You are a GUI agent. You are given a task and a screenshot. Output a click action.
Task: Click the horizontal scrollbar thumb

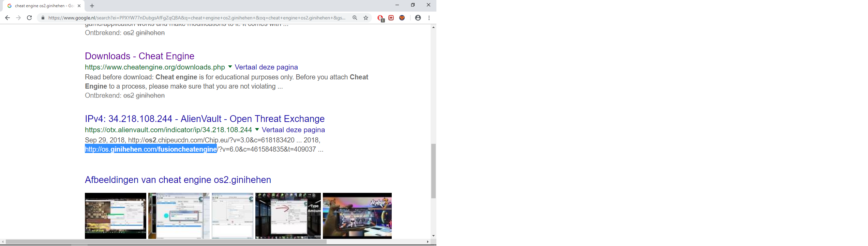tap(166, 242)
